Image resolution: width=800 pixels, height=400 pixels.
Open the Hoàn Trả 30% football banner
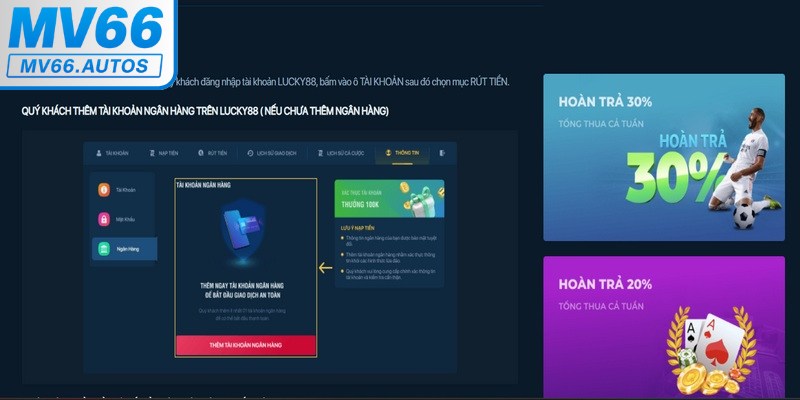664,157
